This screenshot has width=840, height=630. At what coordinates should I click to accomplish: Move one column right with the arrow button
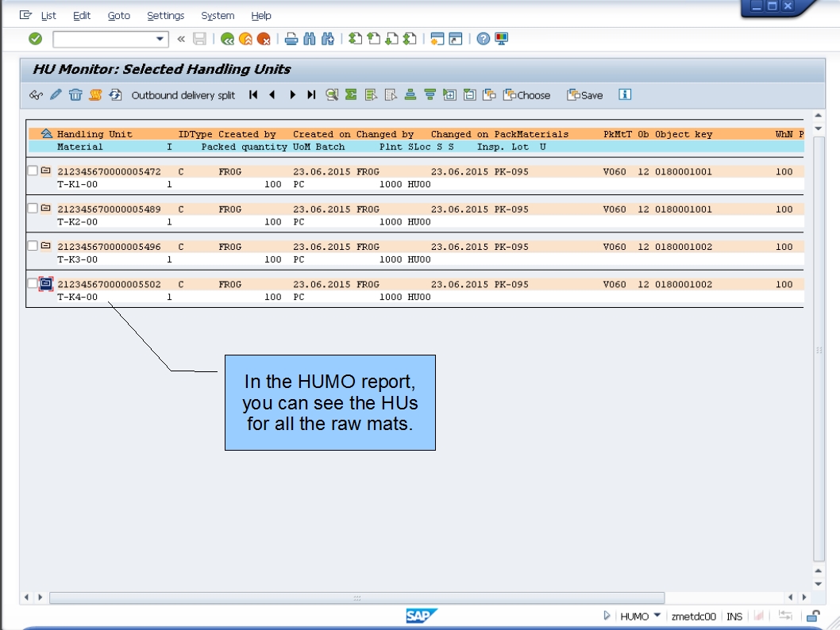pyautogui.click(x=292, y=94)
